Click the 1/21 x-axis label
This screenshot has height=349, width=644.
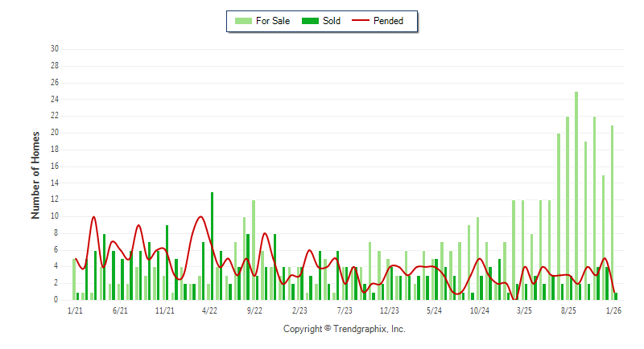[x=75, y=310]
